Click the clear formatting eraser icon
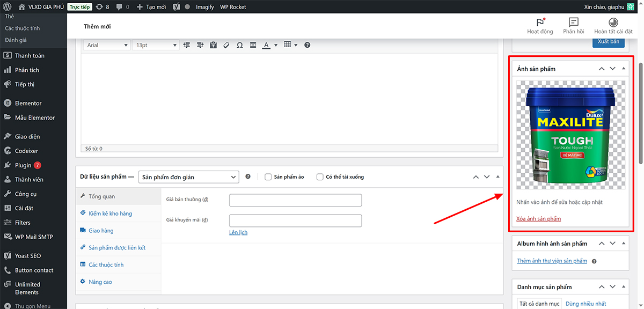This screenshot has height=309, width=644. point(226,45)
